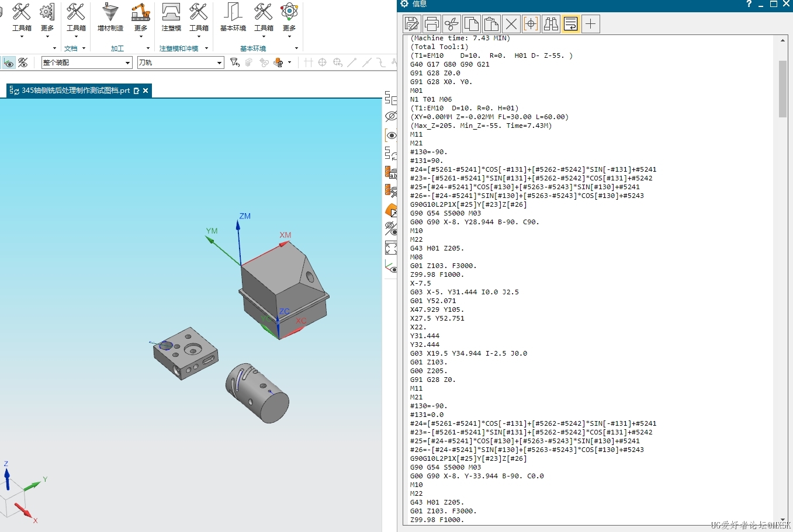Image resolution: width=793 pixels, height=532 pixels.
Task: Open the leftmost 工具箱 toolbox dropdown
Action: tap(22, 20)
